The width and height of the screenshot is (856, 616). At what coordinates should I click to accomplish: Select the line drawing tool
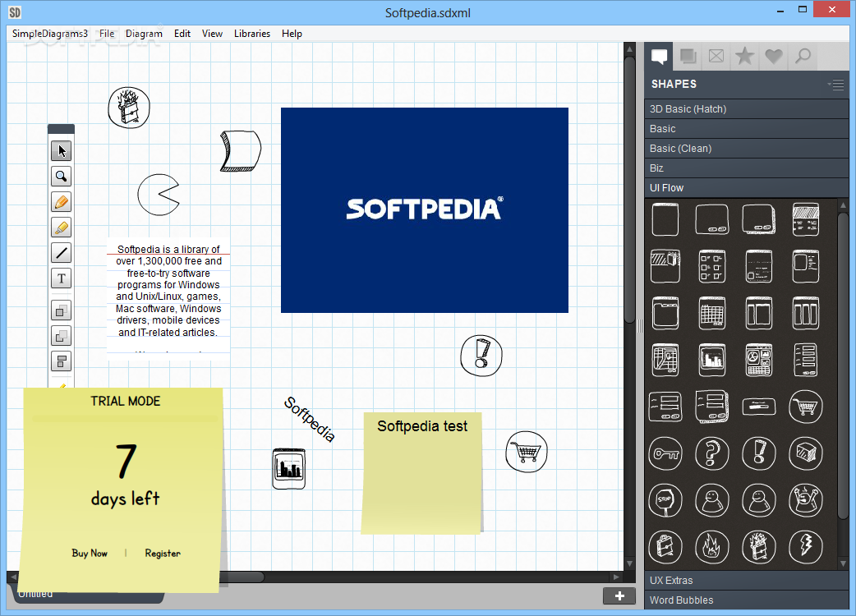click(x=61, y=253)
